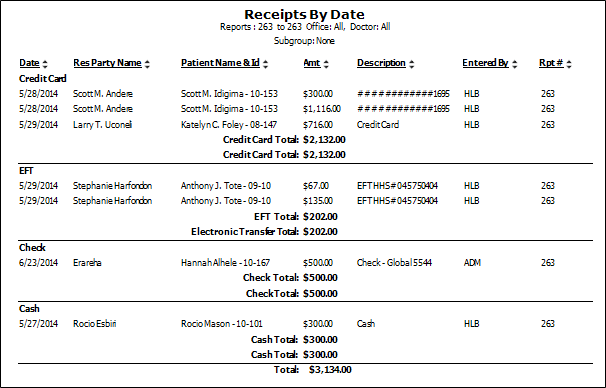Click sort arrows next to Res Party Name
The width and height of the screenshot is (606, 388).
[x=147, y=64]
